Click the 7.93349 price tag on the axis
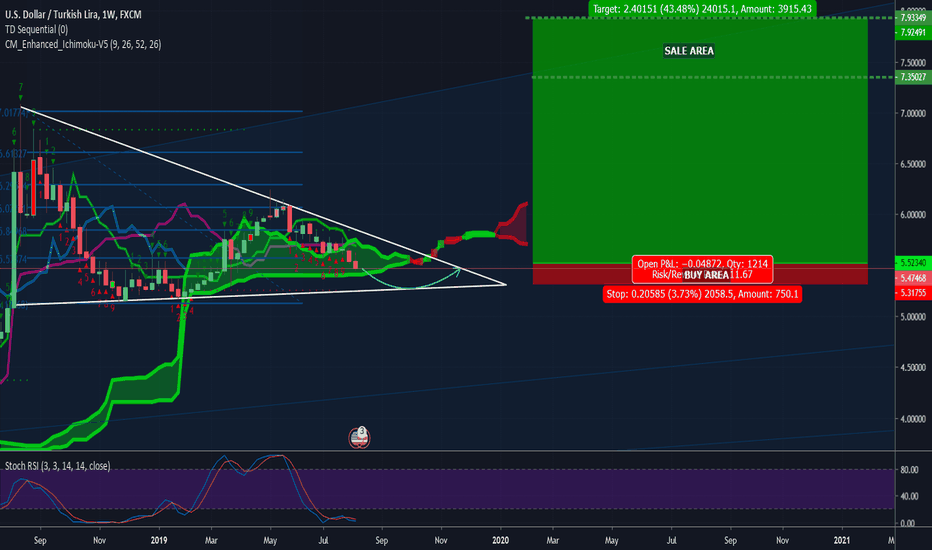 (913, 17)
